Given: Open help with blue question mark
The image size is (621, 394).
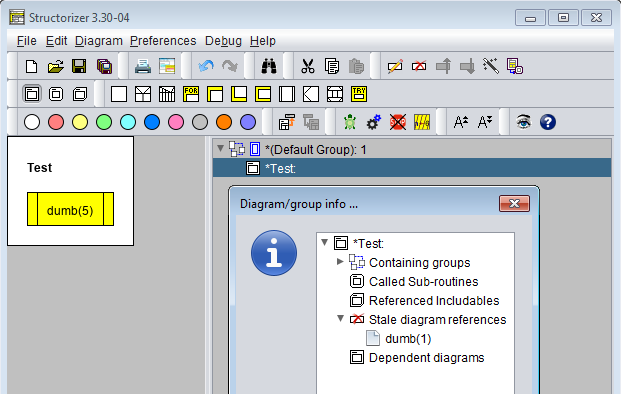Looking at the screenshot, I should [x=548, y=122].
